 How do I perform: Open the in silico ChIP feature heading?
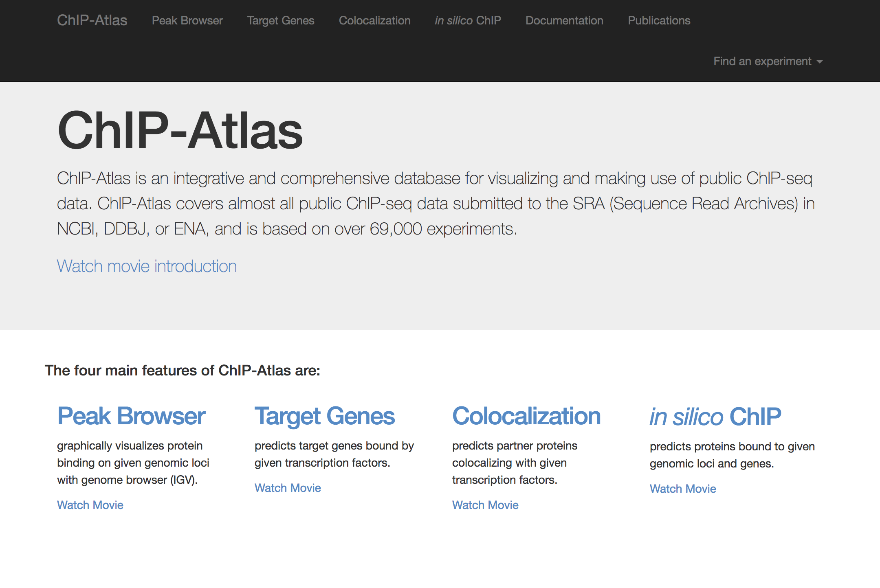(715, 417)
